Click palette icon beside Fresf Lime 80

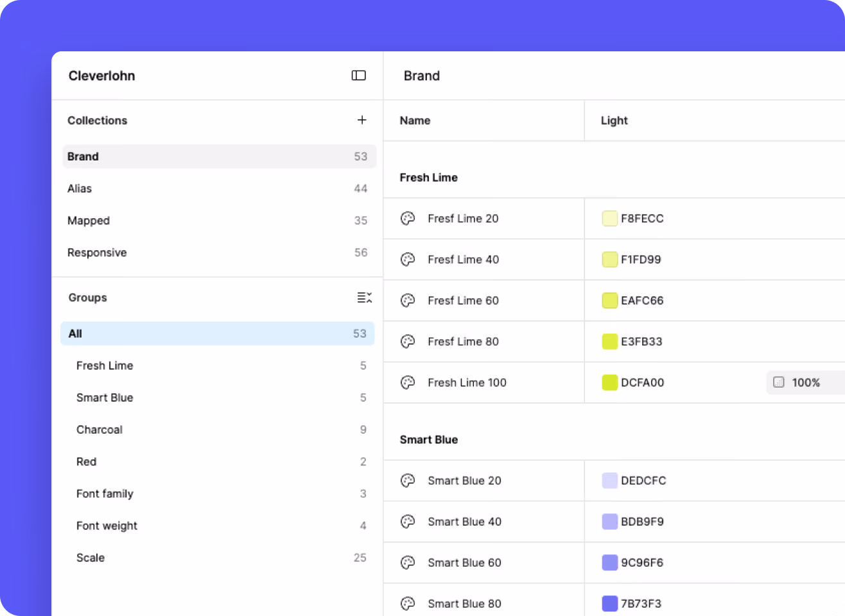coord(408,342)
